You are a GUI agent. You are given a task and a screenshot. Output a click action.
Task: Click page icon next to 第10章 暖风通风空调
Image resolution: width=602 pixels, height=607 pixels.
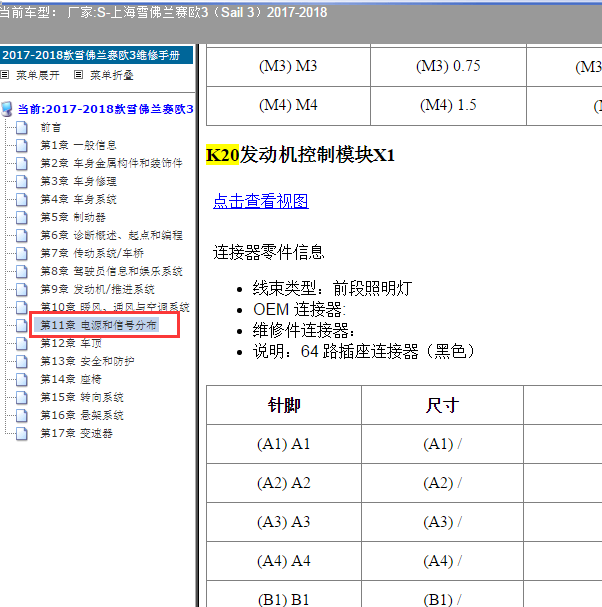pos(22,307)
